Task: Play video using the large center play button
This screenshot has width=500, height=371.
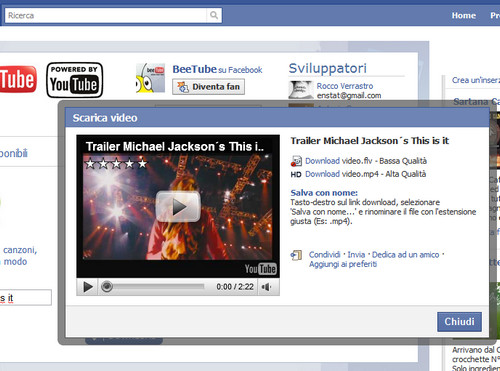Action: (x=178, y=207)
